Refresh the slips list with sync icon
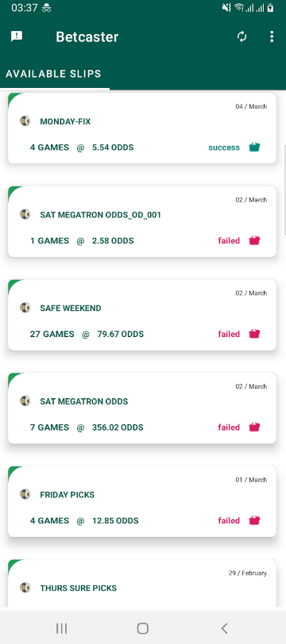This screenshot has height=644, width=286. [242, 36]
